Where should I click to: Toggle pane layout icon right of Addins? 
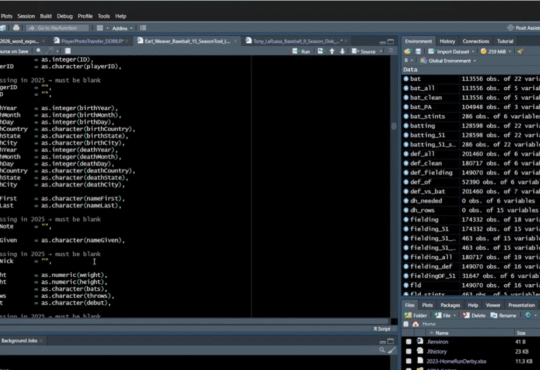tap(143, 28)
